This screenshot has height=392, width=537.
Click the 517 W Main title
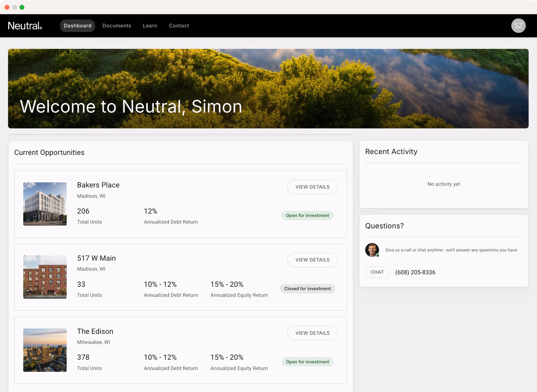(x=96, y=258)
